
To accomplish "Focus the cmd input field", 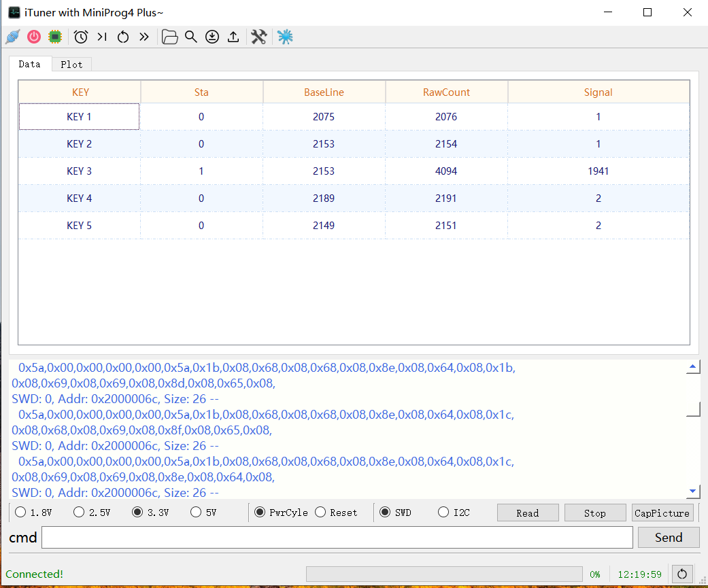I will point(337,538).
